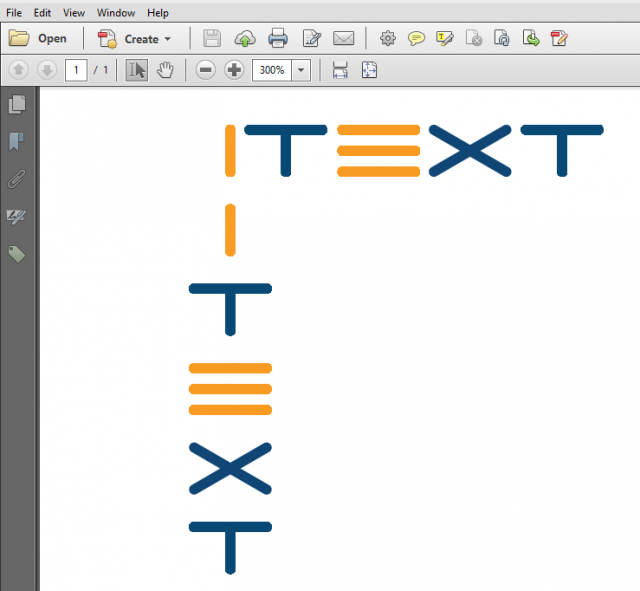Viewport: 640px width, 591px height.
Task: Activate the Selection arrow tool
Action: tap(137, 70)
